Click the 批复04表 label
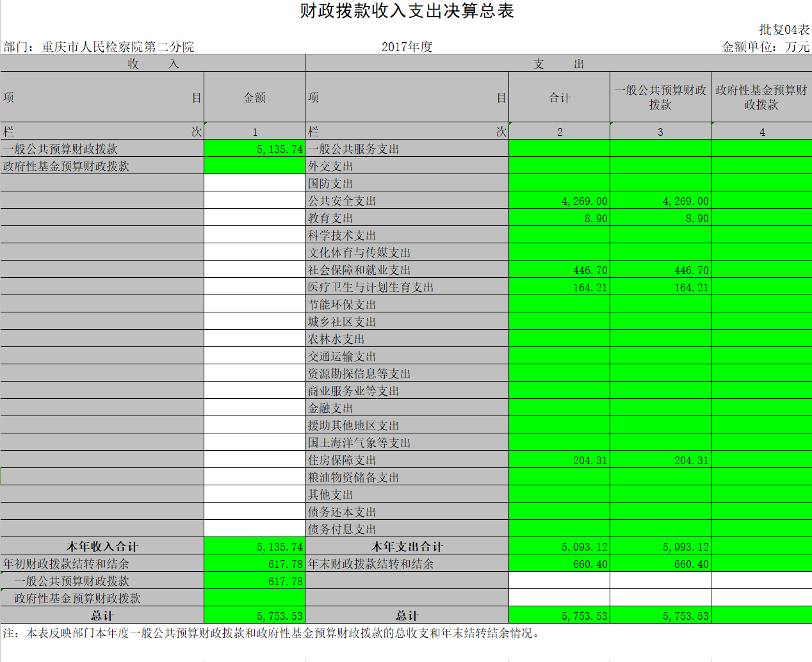The image size is (812, 662). click(784, 29)
